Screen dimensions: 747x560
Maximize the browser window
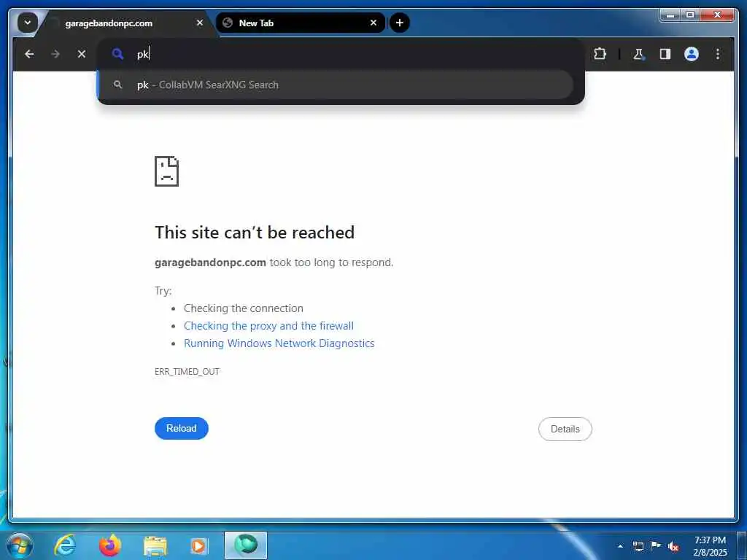(x=690, y=15)
